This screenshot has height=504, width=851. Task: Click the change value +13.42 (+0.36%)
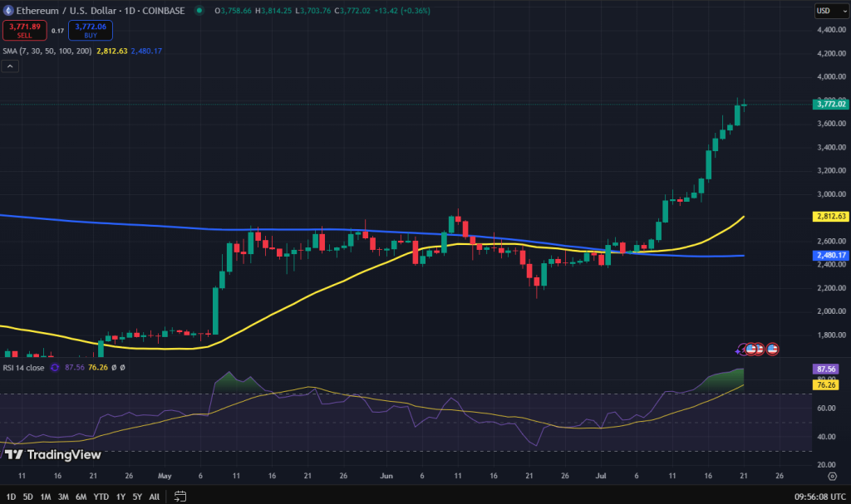(x=402, y=11)
